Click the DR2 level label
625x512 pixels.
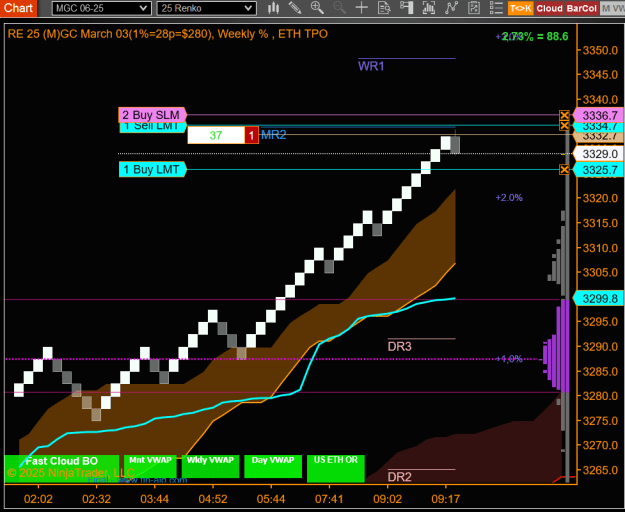click(x=399, y=477)
